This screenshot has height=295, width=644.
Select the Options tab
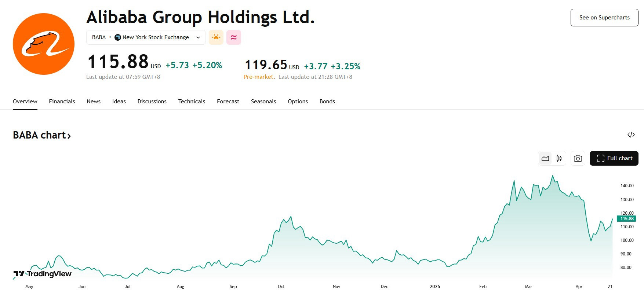pos(298,102)
